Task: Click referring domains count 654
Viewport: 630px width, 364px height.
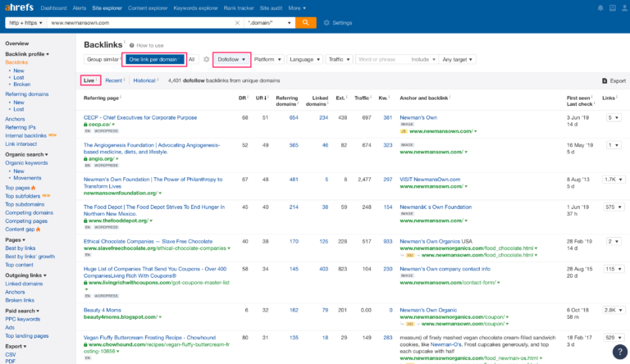Action: 294,118
